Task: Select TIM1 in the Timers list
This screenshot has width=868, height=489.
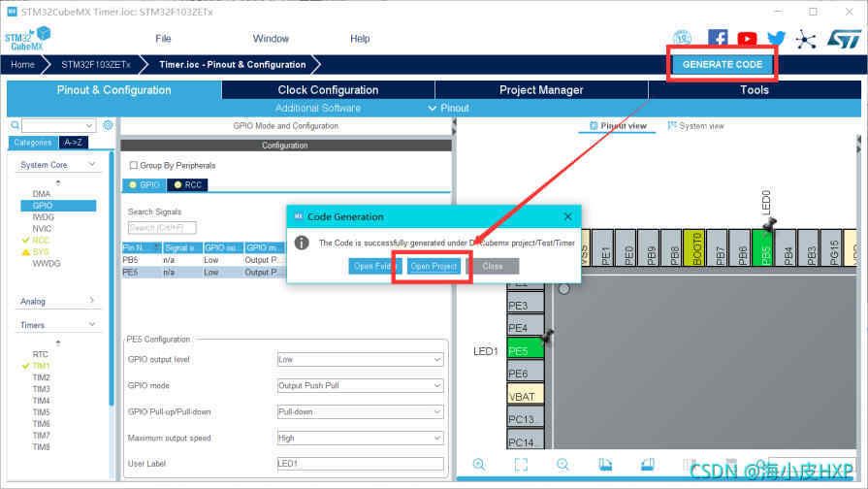Action: (x=41, y=366)
